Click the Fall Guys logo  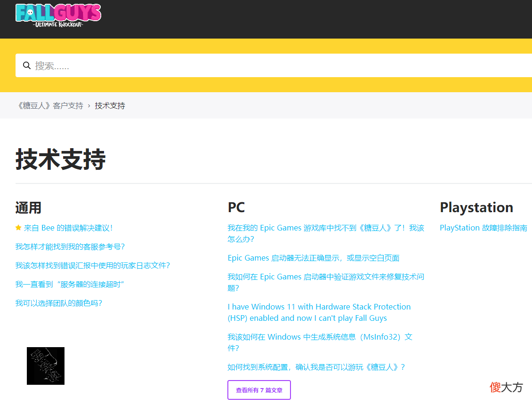coord(58,16)
